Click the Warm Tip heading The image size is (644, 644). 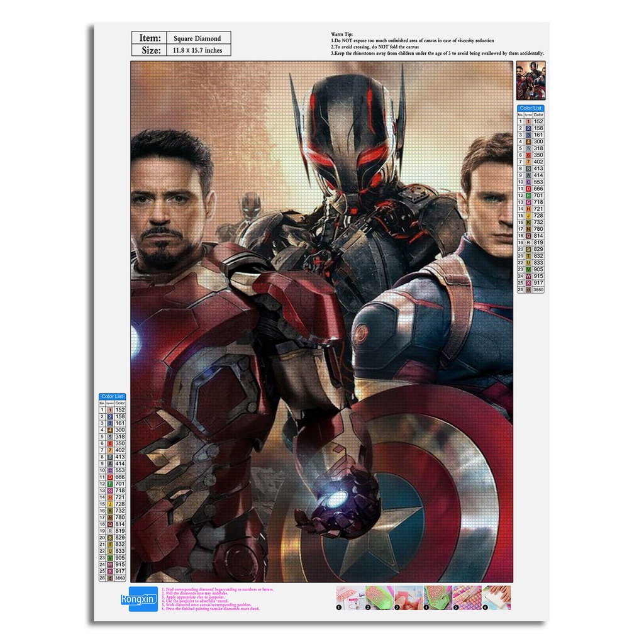coord(342,34)
